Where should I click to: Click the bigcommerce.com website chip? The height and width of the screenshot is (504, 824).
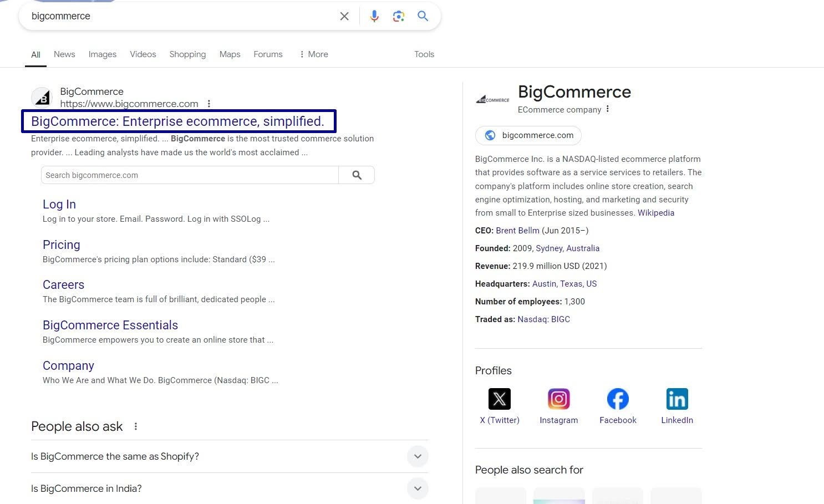(528, 135)
